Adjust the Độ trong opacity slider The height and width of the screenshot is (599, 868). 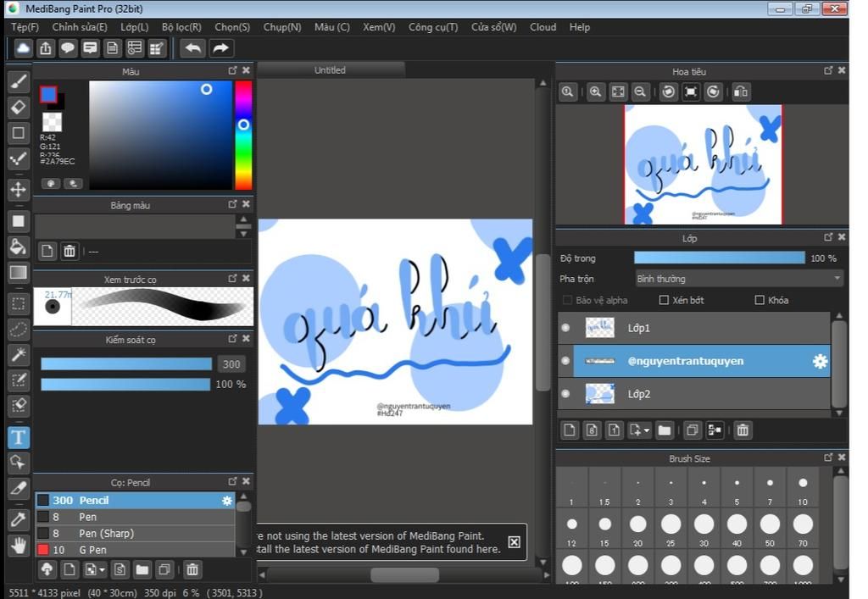click(x=719, y=258)
